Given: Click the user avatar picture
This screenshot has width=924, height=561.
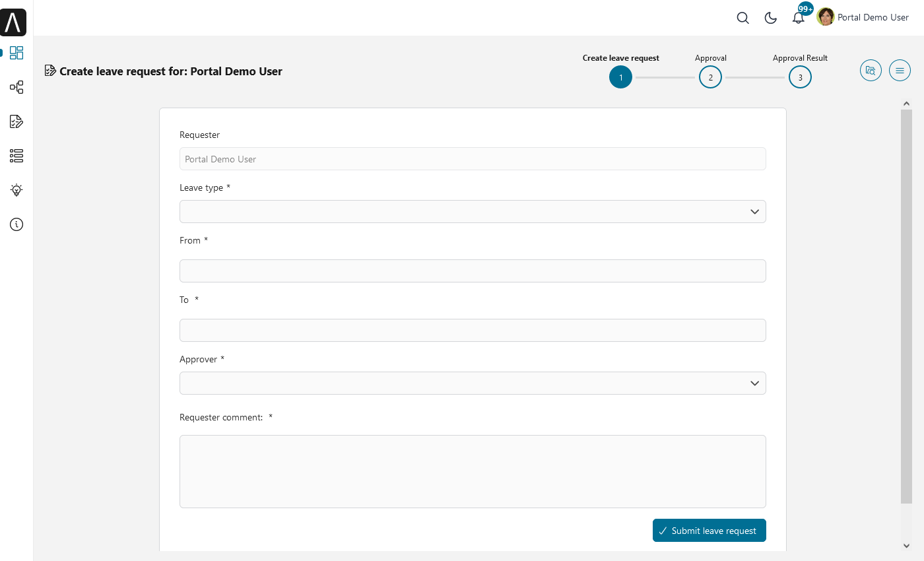Looking at the screenshot, I should [825, 17].
